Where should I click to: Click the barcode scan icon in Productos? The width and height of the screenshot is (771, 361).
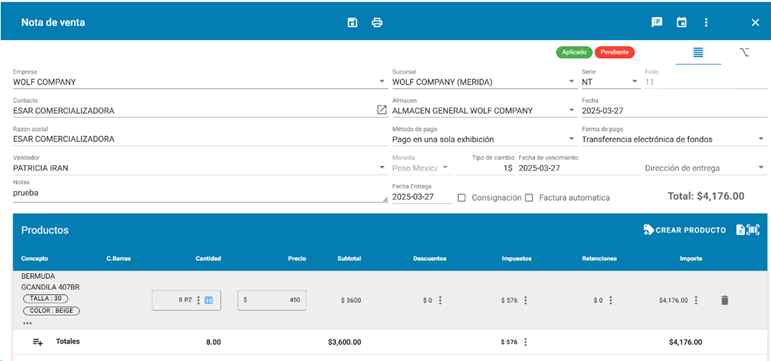(x=753, y=230)
